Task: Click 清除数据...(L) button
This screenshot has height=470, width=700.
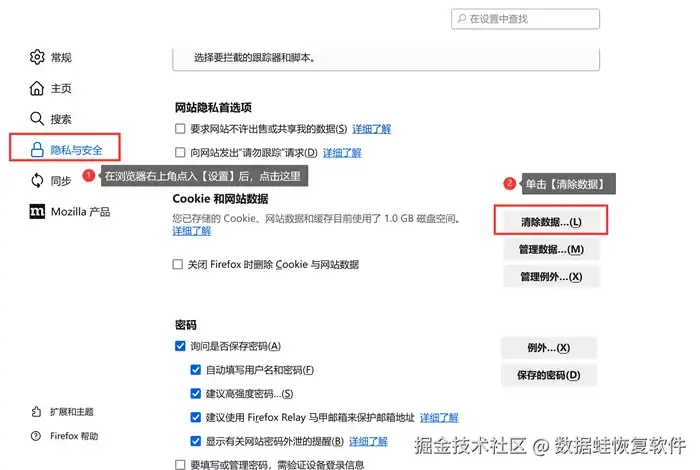Action: (x=551, y=222)
